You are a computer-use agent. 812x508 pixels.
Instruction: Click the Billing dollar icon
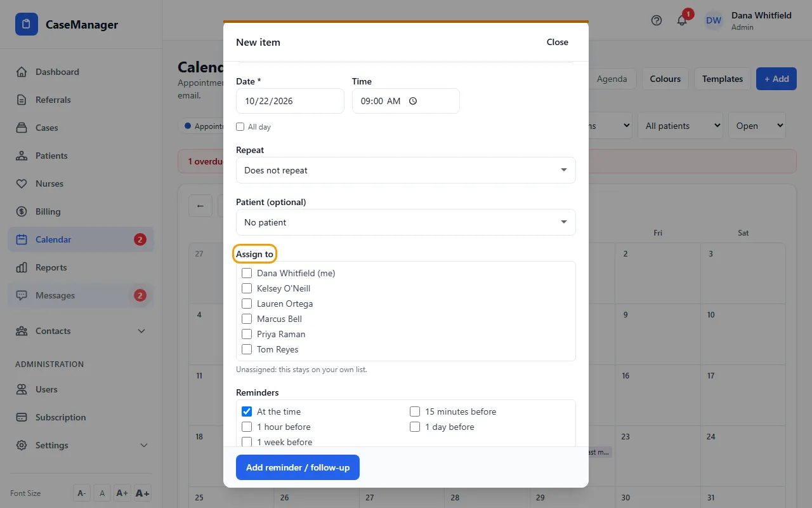click(22, 211)
